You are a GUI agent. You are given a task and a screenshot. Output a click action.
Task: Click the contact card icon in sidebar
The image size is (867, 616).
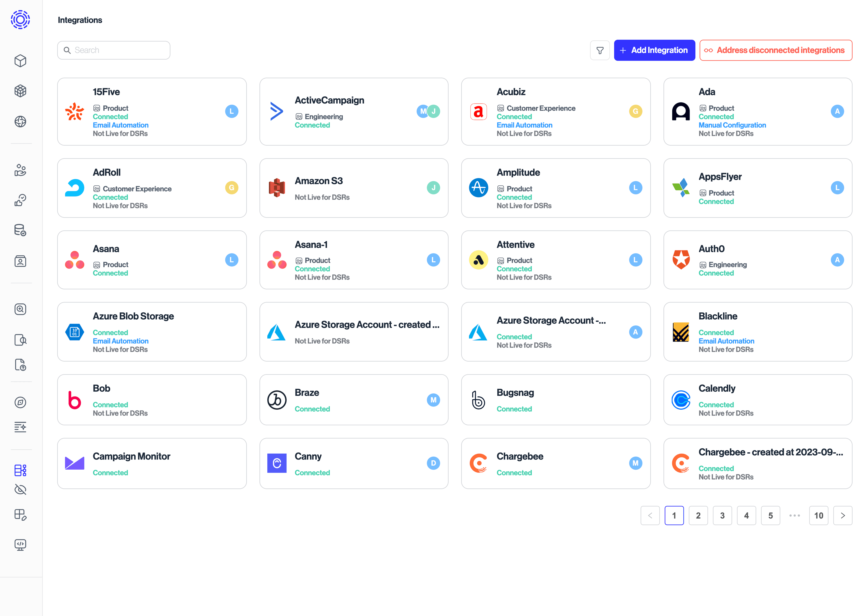21,261
